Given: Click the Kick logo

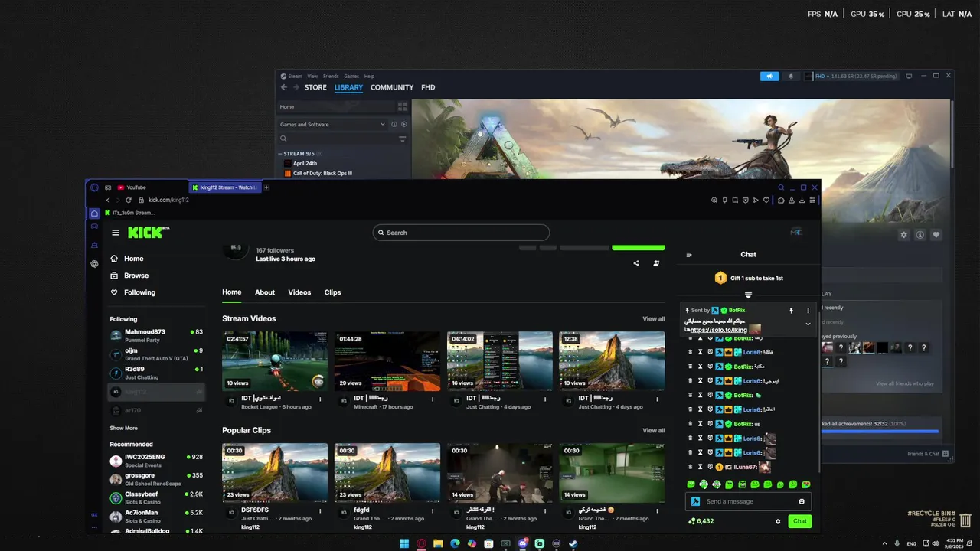Looking at the screenshot, I should click(149, 233).
